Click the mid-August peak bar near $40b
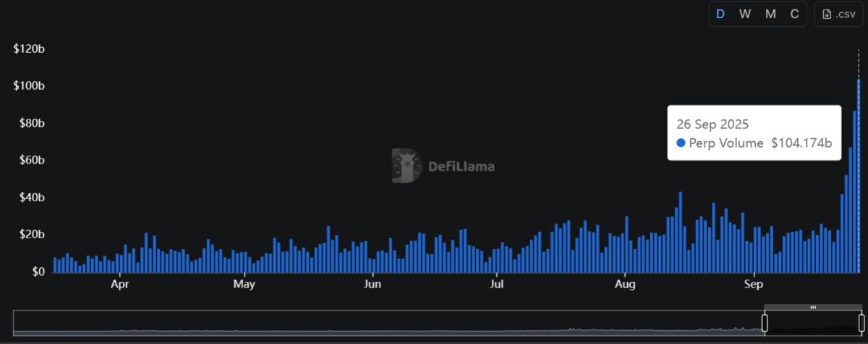Image resolution: width=868 pixels, height=344 pixels. pyautogui.click(x=681, y=232)
